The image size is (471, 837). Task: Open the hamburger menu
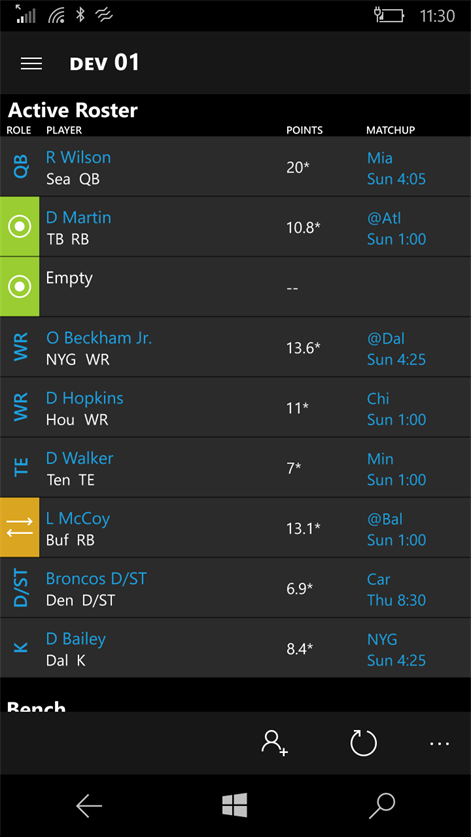click(x=31, y=63)
